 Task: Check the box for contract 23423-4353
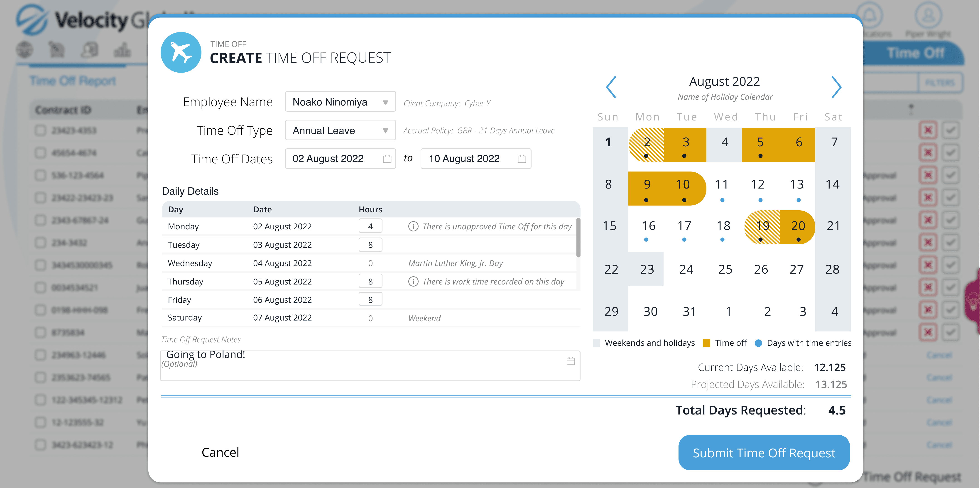click(40, 130)
